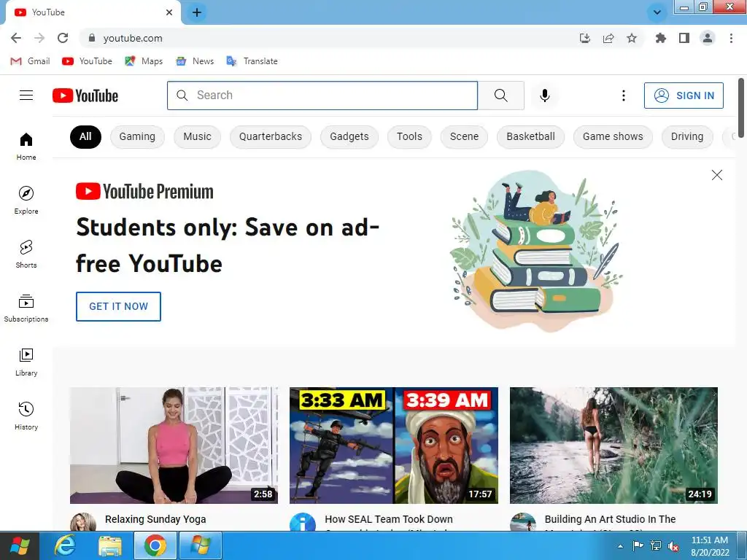Open Shorts in sidebar
747x560 pixels.
26,254
